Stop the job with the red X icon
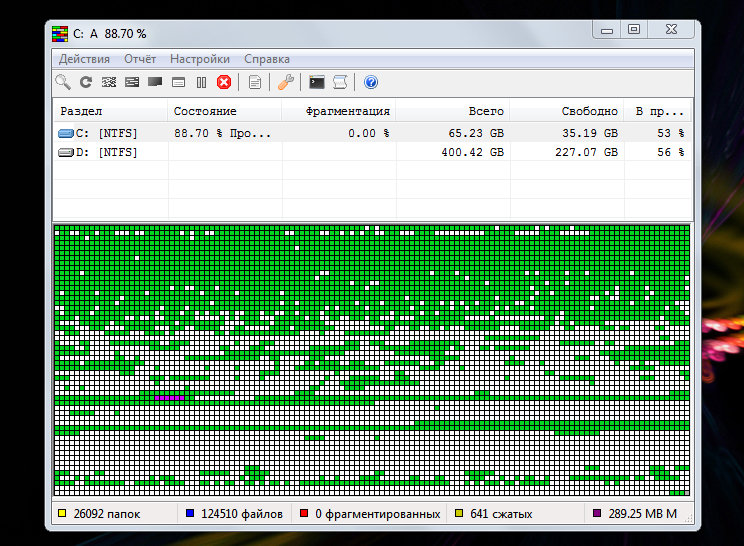This screenshot has width=744, height=546. click(224, 82)
